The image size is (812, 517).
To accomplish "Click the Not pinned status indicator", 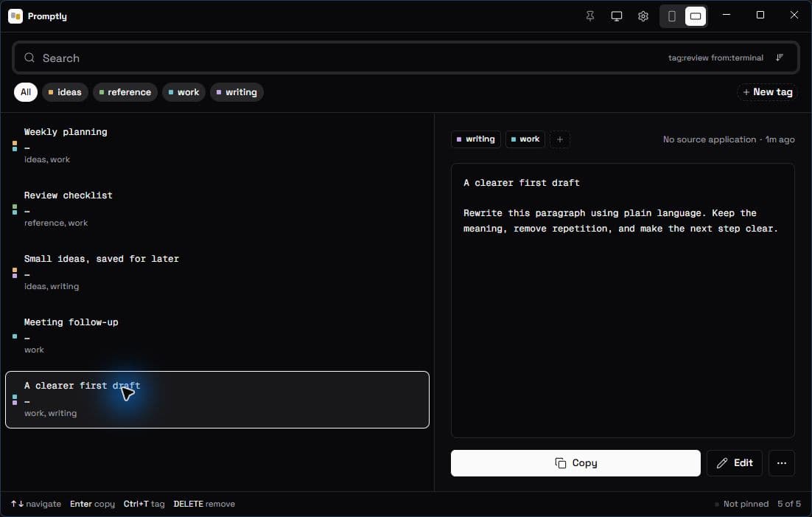I will 741,504.
